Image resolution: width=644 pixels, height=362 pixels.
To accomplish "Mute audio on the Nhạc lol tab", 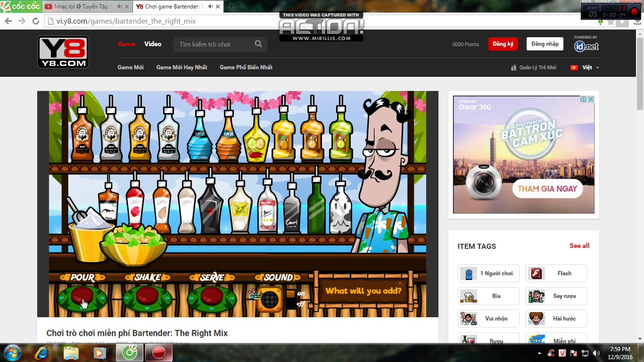I will (x=119, y=7).
